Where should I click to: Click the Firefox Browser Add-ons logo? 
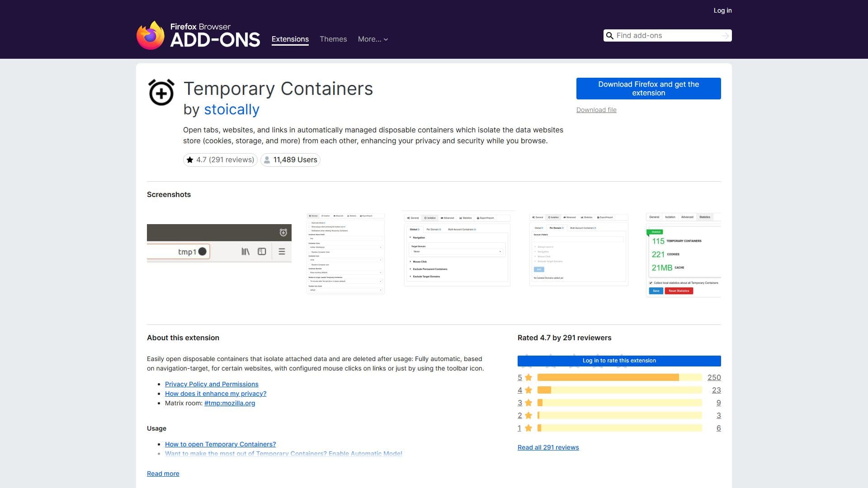198,35
